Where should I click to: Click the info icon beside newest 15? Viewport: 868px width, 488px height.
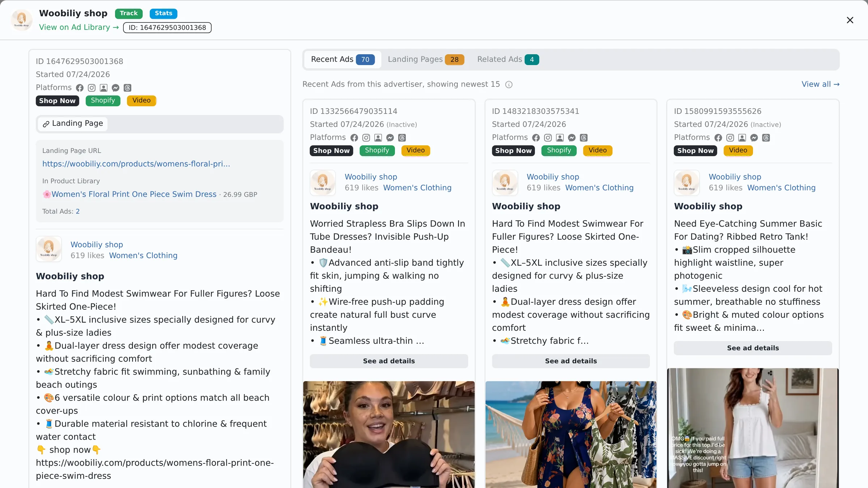pyautogui.click(x=509, y=85)
